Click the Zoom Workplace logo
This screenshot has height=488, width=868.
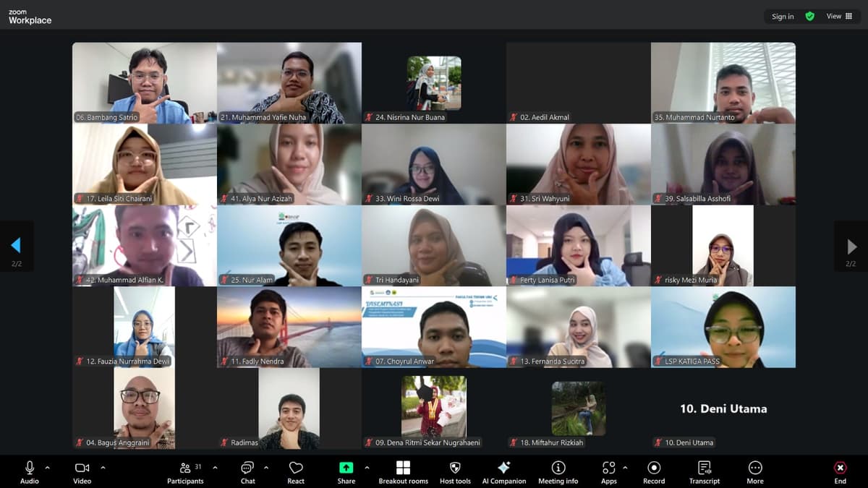[x=30, y=17]
